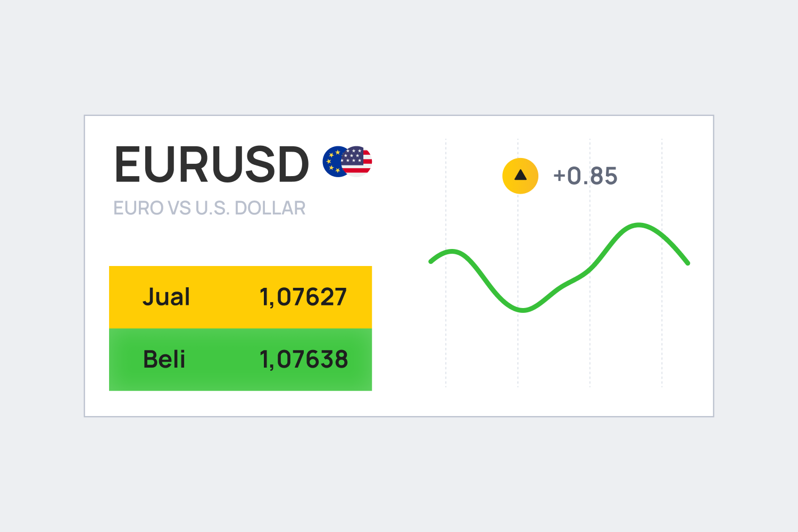Click the EURUSD symbol title

(212, 164)
